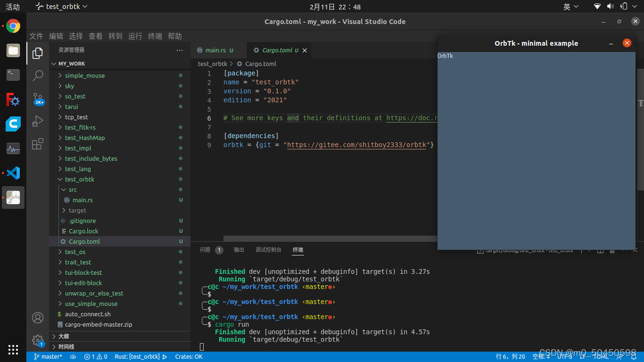Collapse the test_orbtk folder

(60, 180)
